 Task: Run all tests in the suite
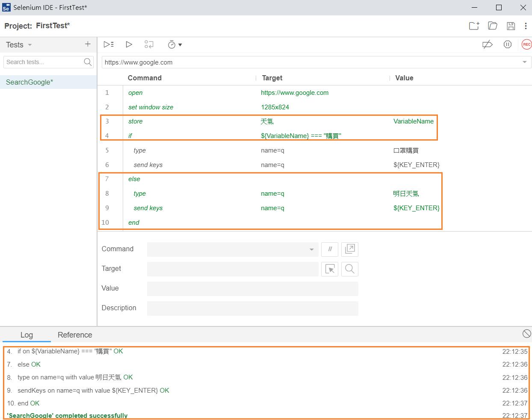109,44
